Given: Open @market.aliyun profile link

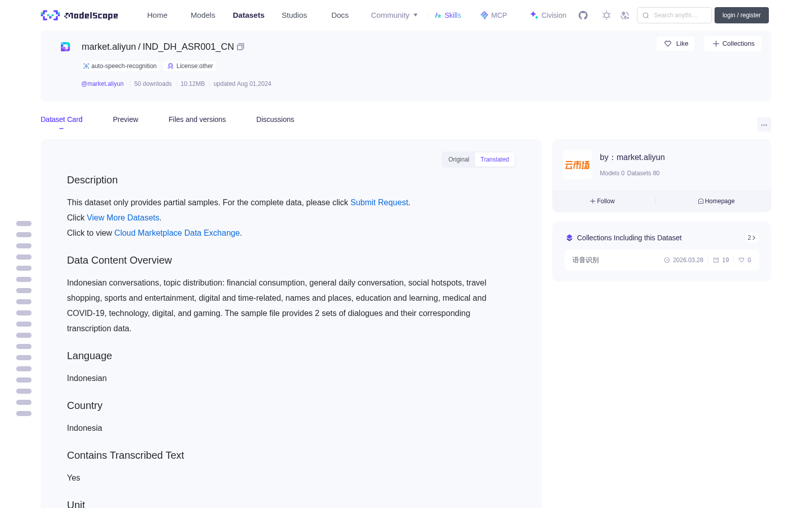Looking at the screenshot, I should [103, 84].
